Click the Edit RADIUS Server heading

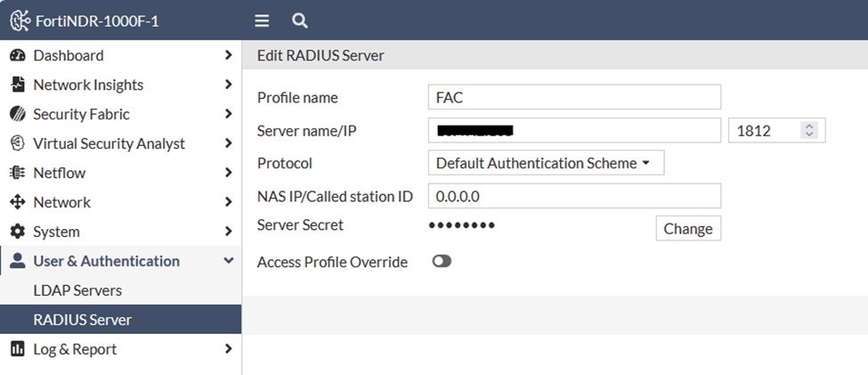320,55
